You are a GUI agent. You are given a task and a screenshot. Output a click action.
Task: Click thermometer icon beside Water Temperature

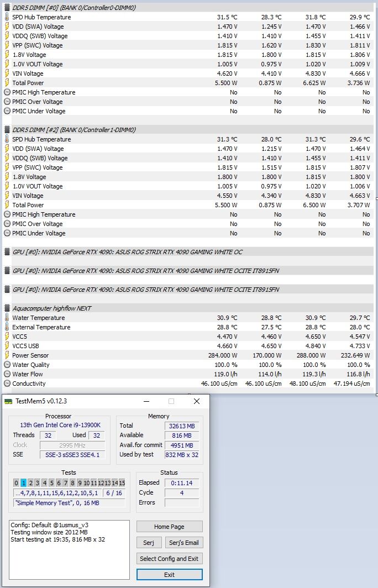(x=7, y=318)
